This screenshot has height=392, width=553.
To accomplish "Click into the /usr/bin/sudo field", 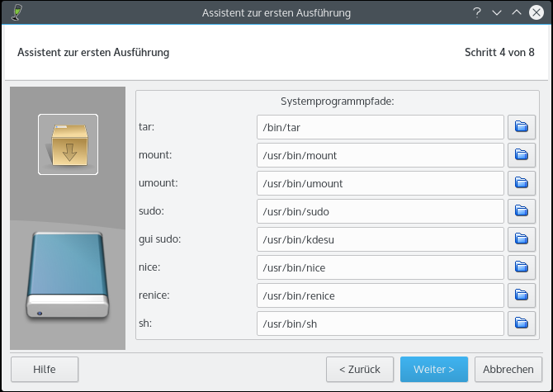I will point(380,211).
